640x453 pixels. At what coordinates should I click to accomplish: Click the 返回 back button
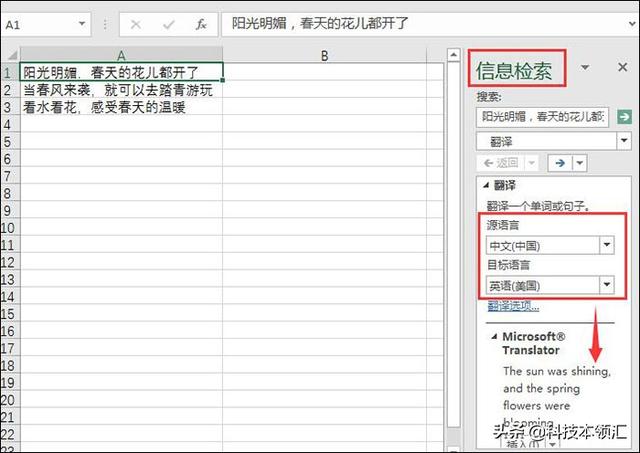coord(500,163)
